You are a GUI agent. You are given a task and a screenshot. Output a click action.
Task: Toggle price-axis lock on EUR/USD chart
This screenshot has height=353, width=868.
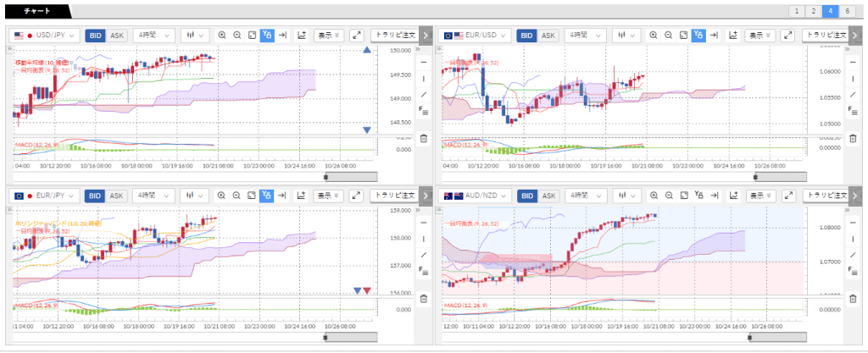coord(698,36)
